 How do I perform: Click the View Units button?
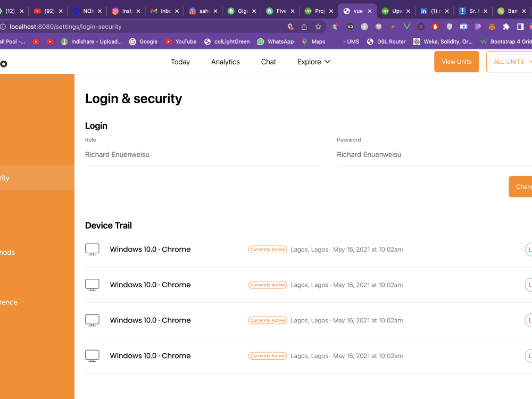pyautogui.click(x=456, y=61)
